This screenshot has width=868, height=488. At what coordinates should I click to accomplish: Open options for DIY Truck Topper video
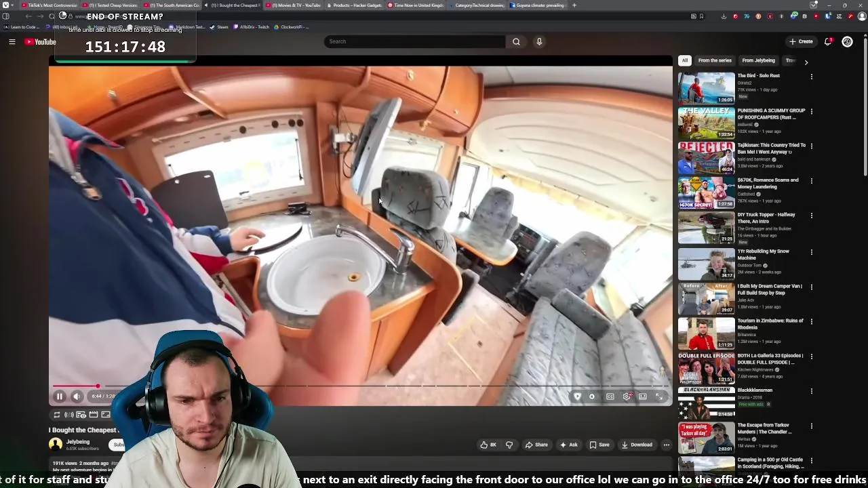pos(811,216)
